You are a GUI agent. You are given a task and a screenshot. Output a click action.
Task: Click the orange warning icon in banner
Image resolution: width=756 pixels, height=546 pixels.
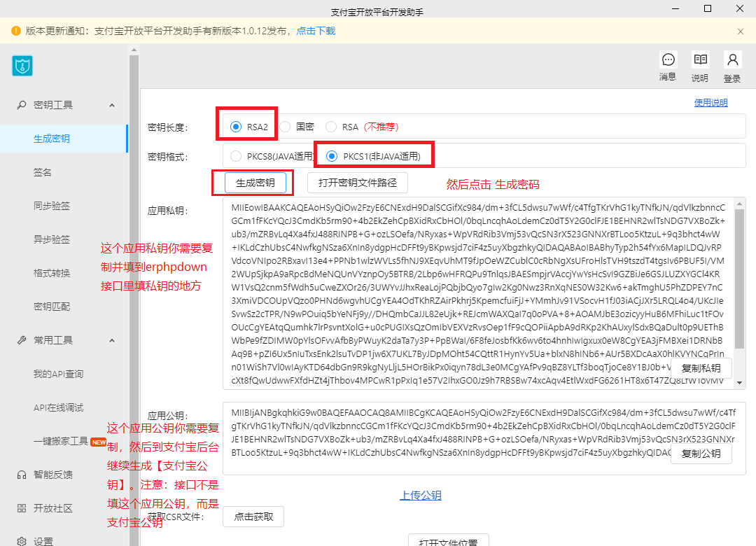[x=16, y=31]
